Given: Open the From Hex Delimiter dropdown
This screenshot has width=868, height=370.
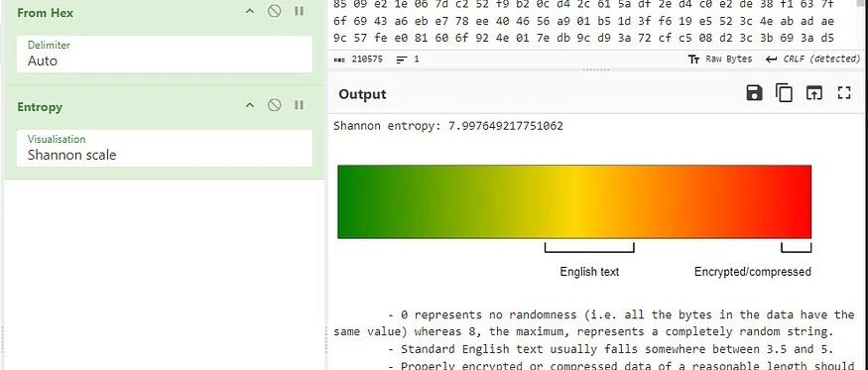Looking at the screenshot, I should 165,54.
